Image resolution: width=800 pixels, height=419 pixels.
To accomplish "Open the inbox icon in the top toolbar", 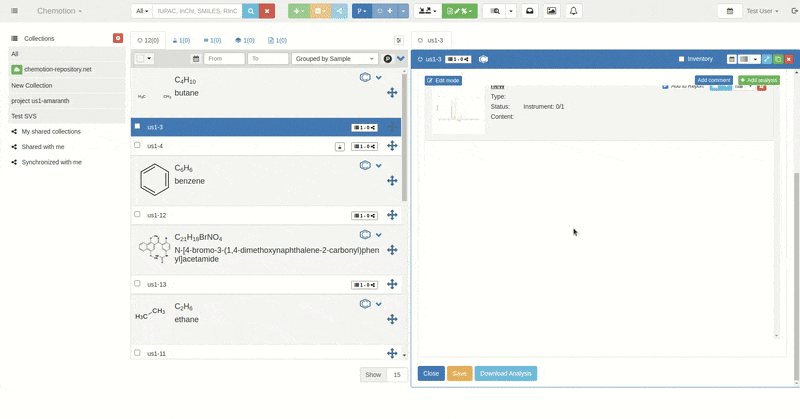I will [530, 11].
